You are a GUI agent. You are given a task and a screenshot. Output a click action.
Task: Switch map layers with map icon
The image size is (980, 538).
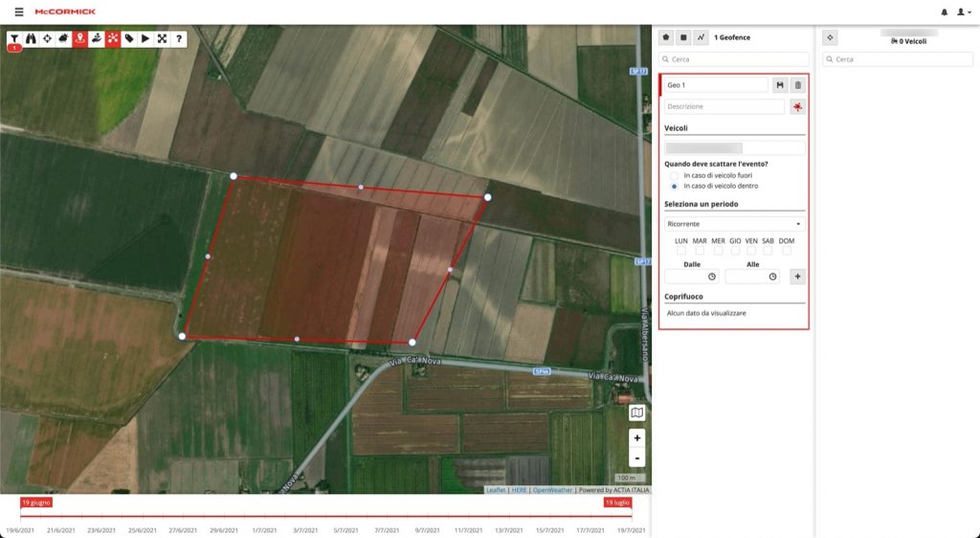[636, 413]
